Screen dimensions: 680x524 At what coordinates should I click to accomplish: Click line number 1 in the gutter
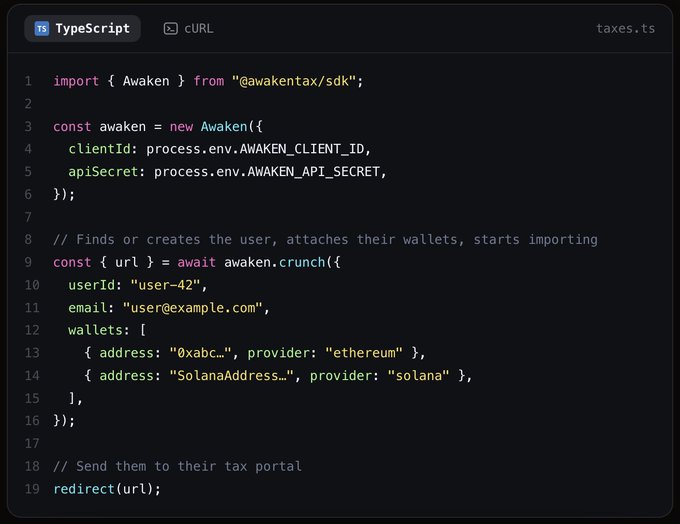pyautogui.click(x=28, y=81)
